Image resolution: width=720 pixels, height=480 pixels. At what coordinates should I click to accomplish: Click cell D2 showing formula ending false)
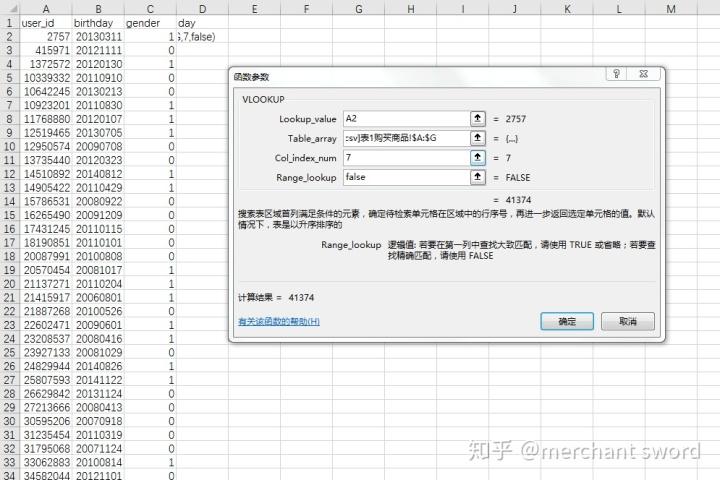pos(202,36)
